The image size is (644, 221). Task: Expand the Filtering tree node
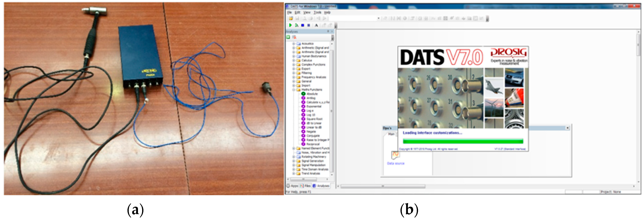tap(294, 73)
